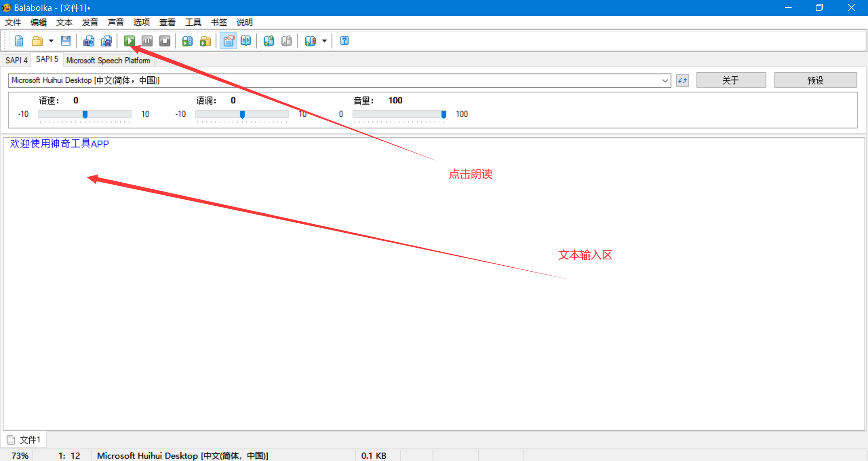
Task: Open the 选项 menu
Action: [142, 23]
